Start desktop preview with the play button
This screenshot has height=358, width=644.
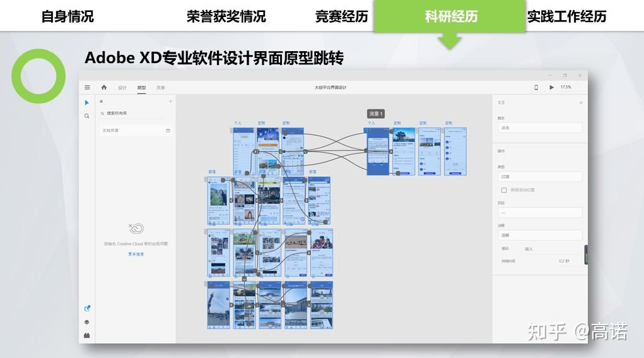pos(551,87)
